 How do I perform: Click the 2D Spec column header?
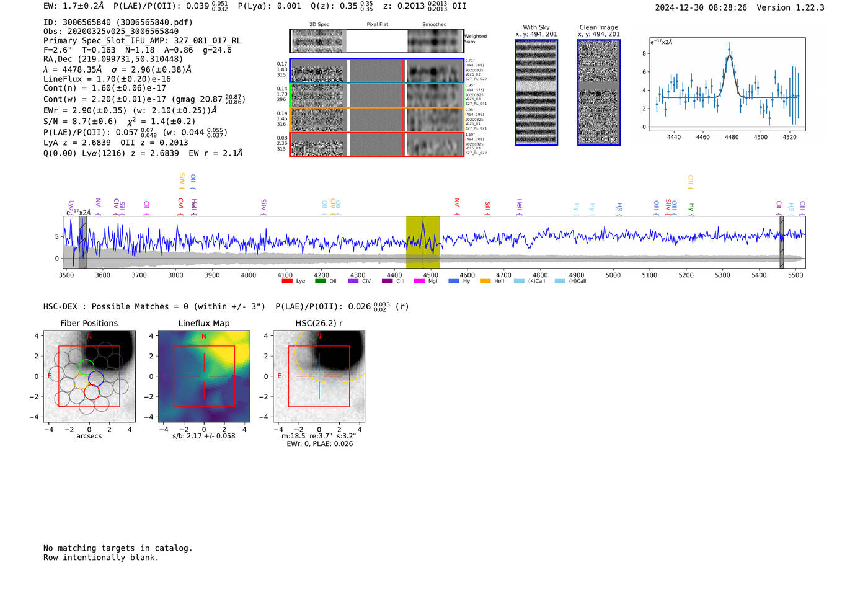(319, 25)
